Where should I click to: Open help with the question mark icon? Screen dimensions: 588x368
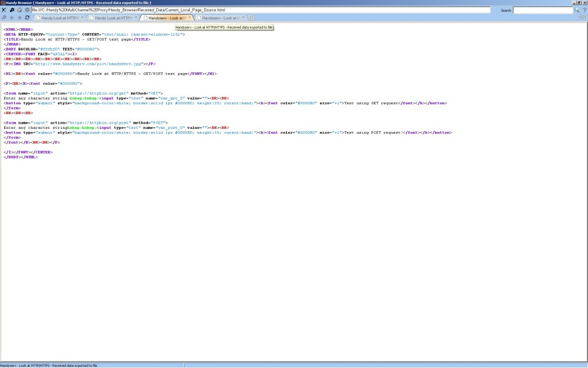tap(584, 10)
